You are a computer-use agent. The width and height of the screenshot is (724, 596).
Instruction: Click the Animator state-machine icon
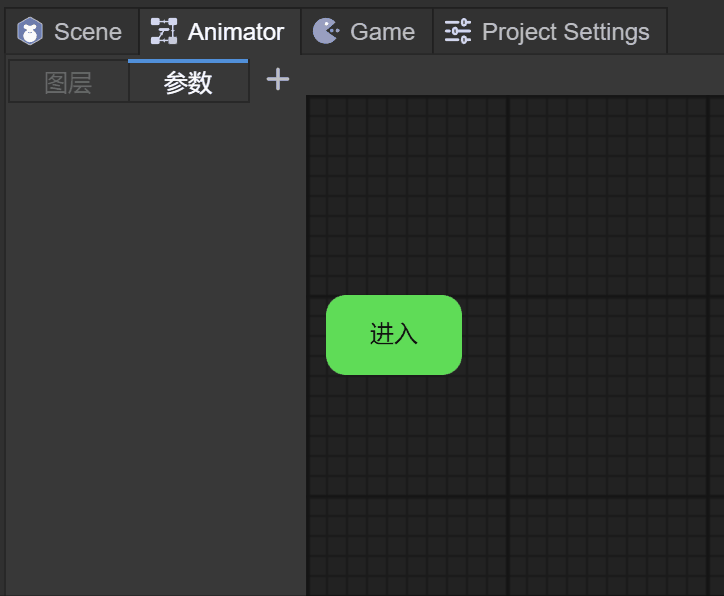pyautogui.click(x=163, y=32)
